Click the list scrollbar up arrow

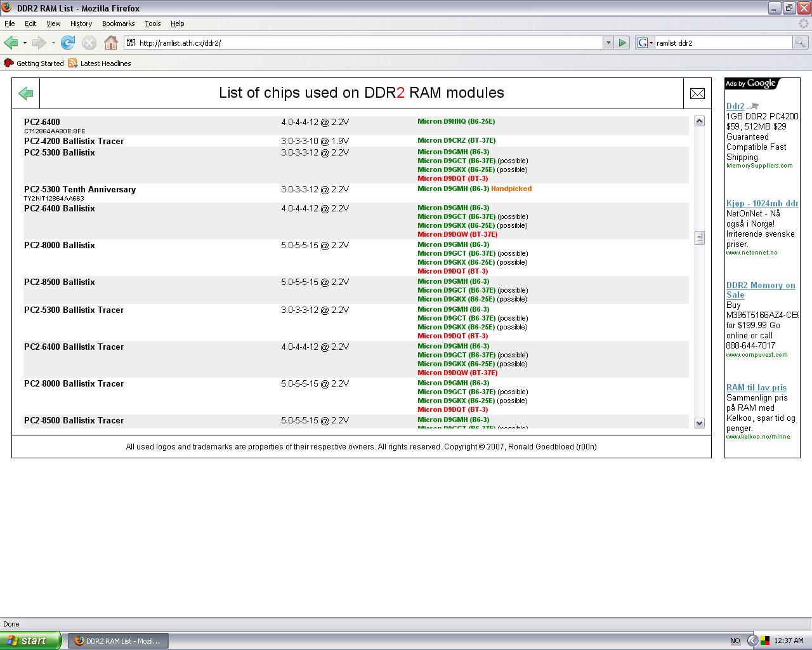(700, 121)
